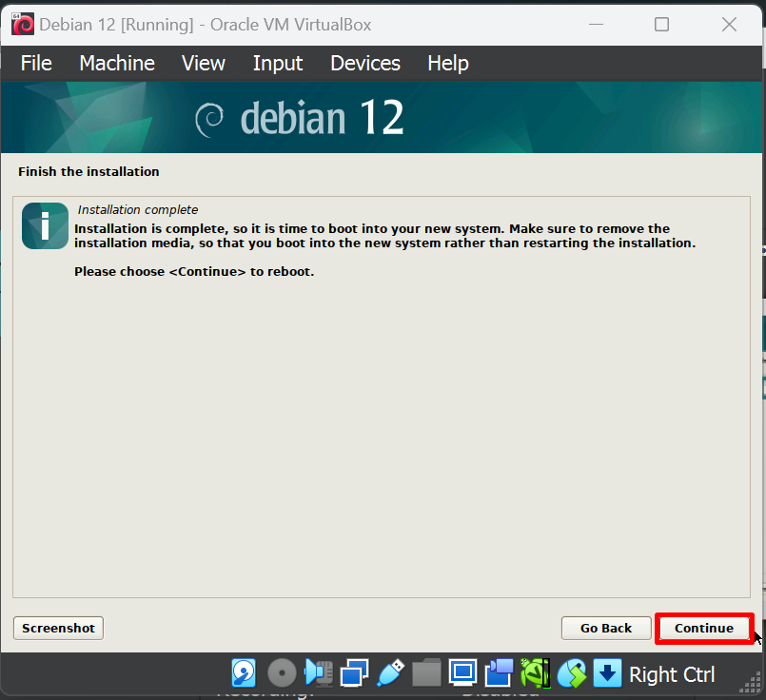Click the mouse integration status icon
The width and height of the screenshot is (766, 700).
(572, 673)
